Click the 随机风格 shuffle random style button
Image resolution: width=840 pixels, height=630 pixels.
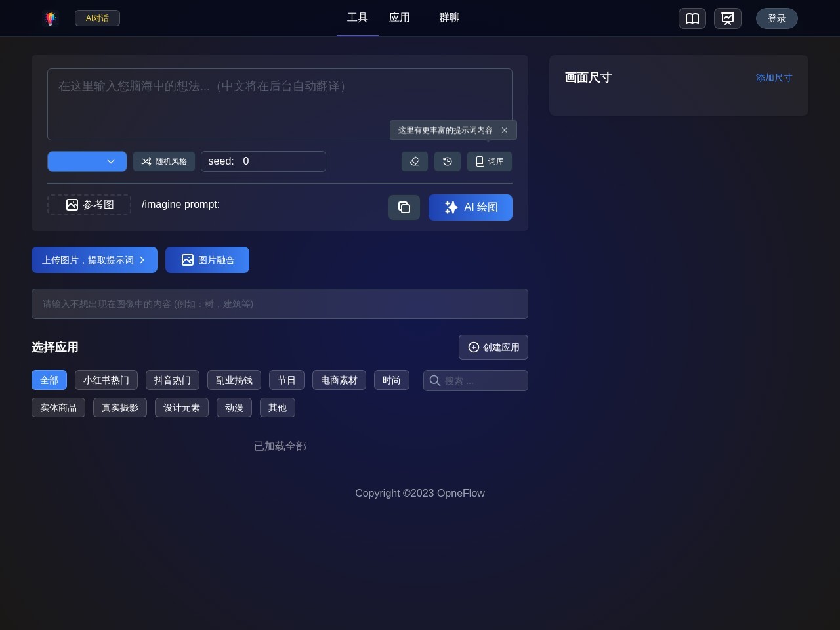pos(164,161)
